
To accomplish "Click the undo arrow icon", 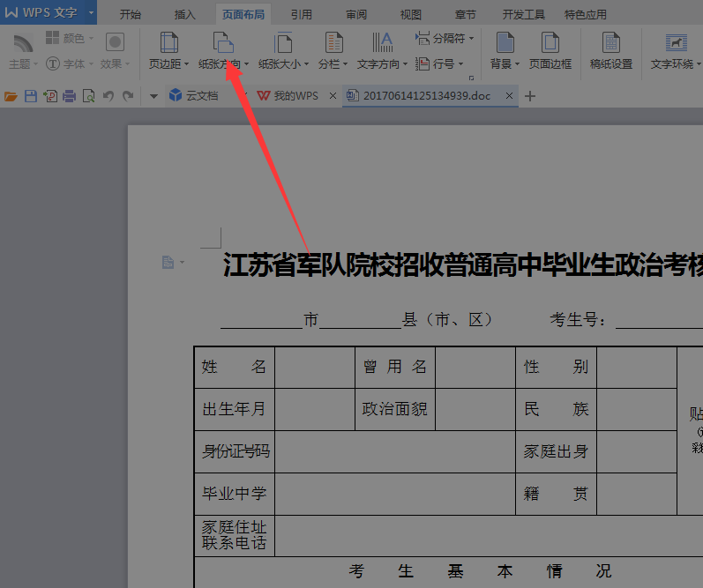I will (x=108, y=96).
